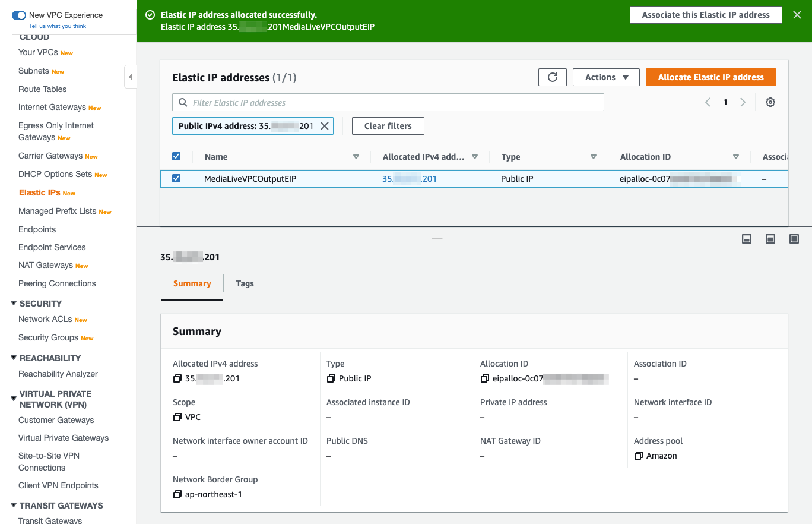This screenshot has width=812, height=524.
Task: Open Route Tables in sidebar
Action: pos(43,89)
